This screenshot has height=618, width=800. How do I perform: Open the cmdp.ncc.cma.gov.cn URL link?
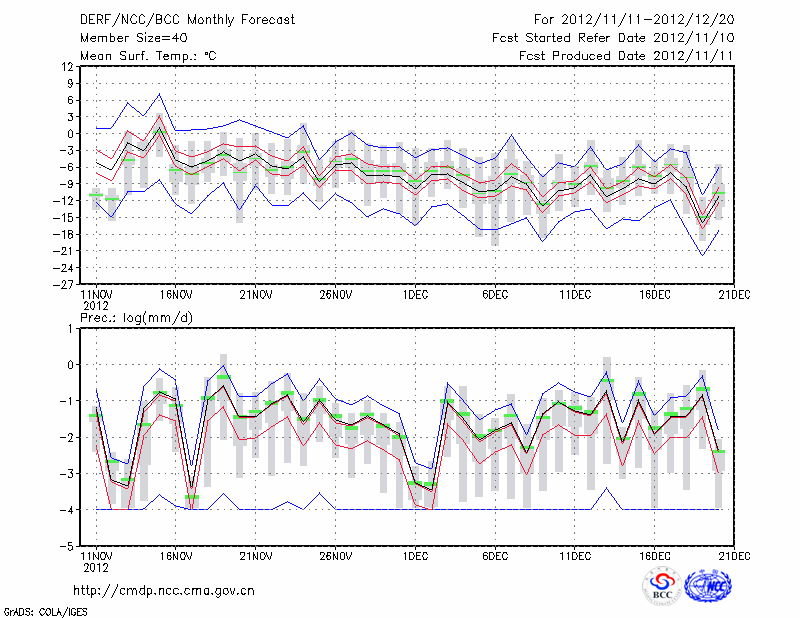165,590
